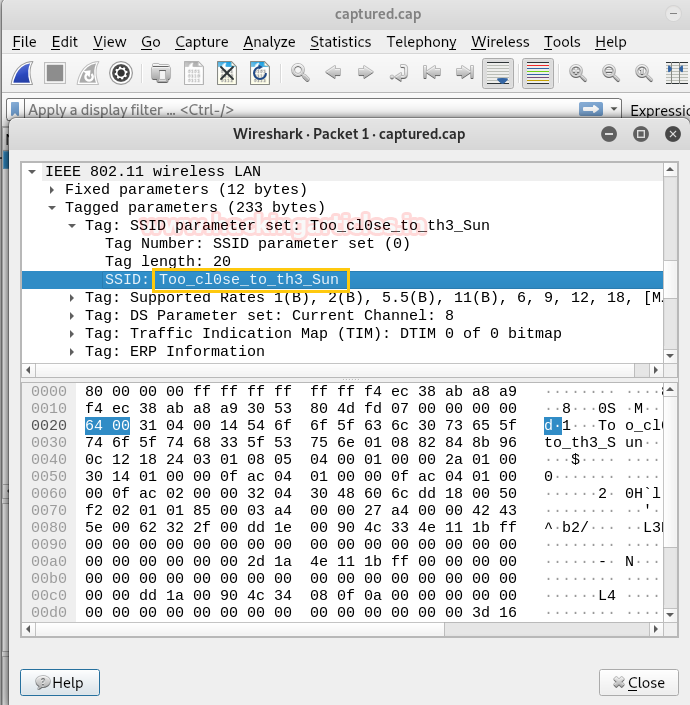
Task: Zoom out main window text
Action: click(610, 73)
